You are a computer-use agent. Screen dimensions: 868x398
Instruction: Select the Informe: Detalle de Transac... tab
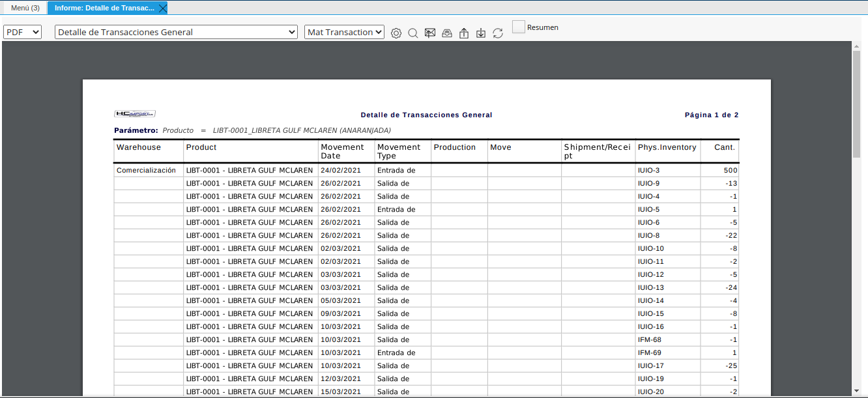[104, 8]
